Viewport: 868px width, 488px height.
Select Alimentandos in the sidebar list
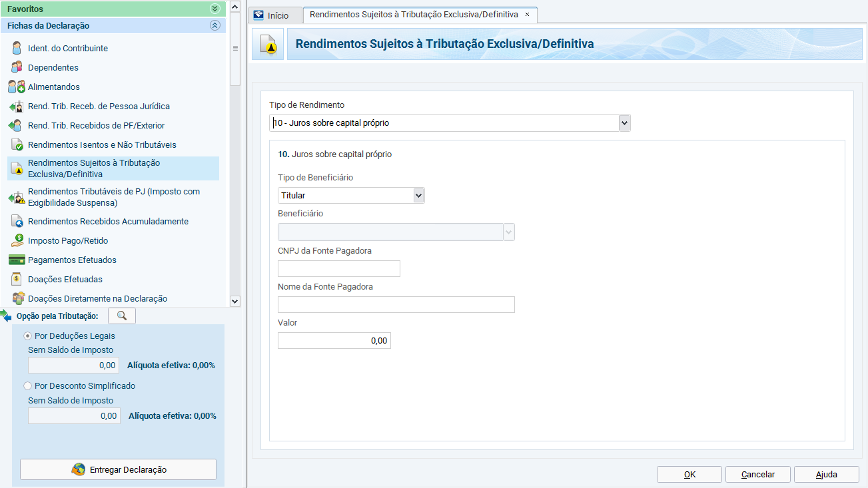(x=54, y=87)
